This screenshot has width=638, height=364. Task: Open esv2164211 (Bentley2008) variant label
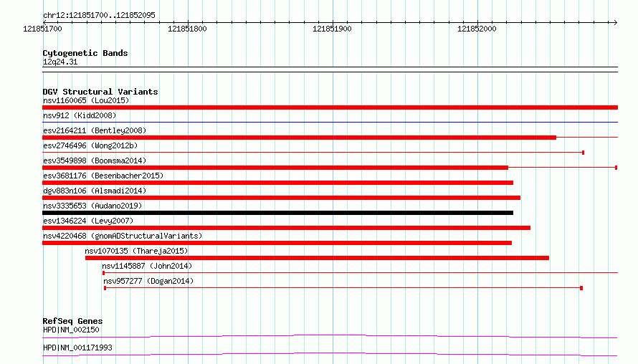(95, 130)
